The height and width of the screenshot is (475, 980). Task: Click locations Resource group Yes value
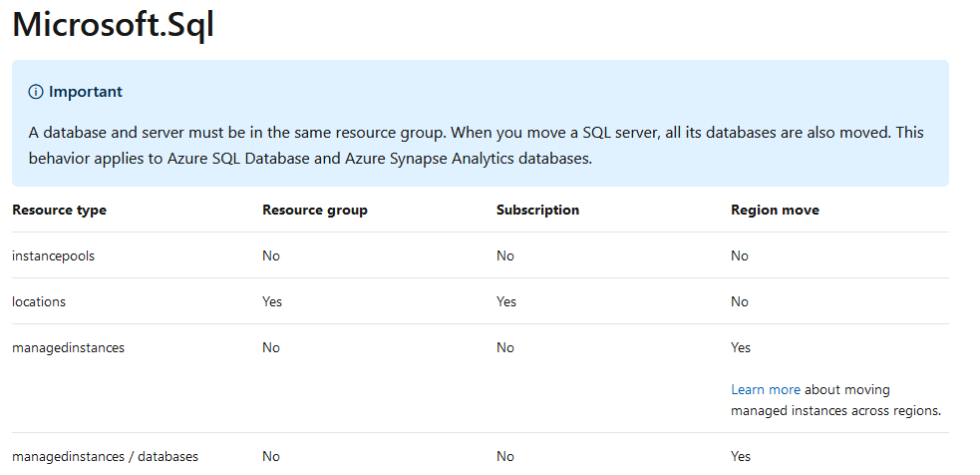point(272,301)
